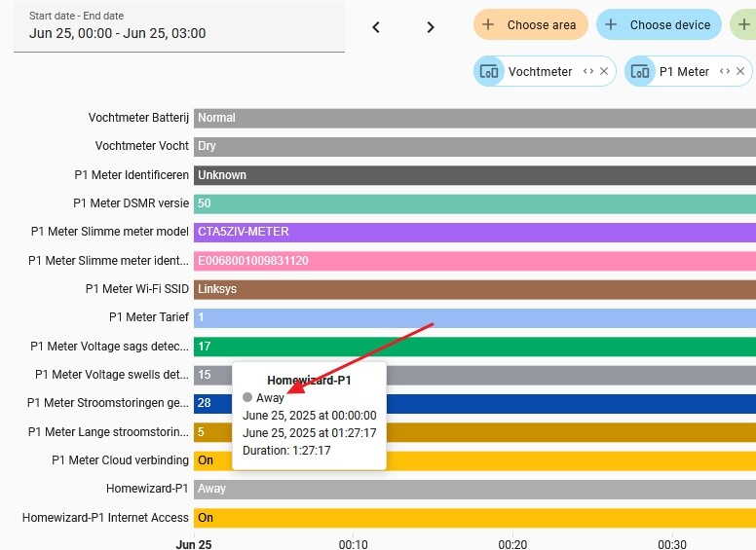Viewport: 756px width, 550px height.
Task: Go to next time range arrow
Action: click(x=431, y=27)
